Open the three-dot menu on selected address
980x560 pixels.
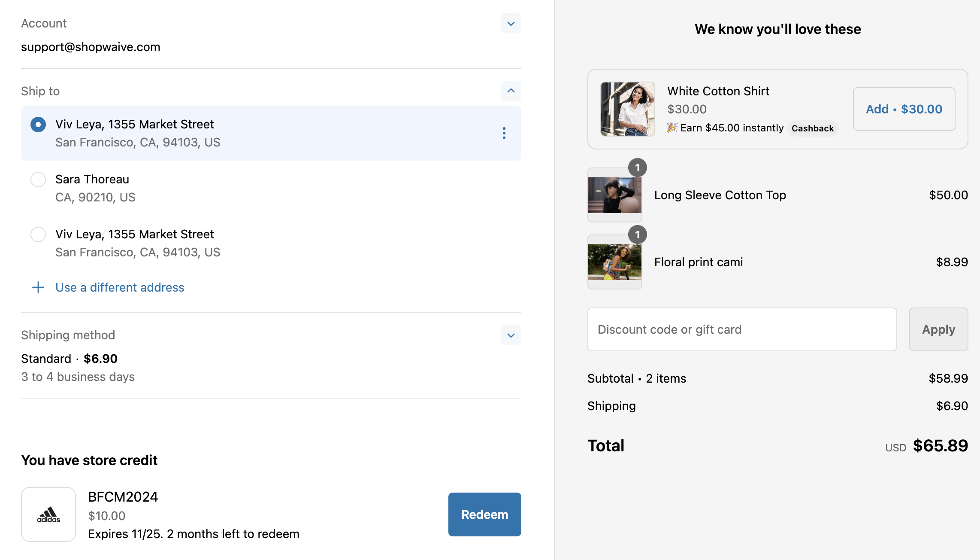504,133
